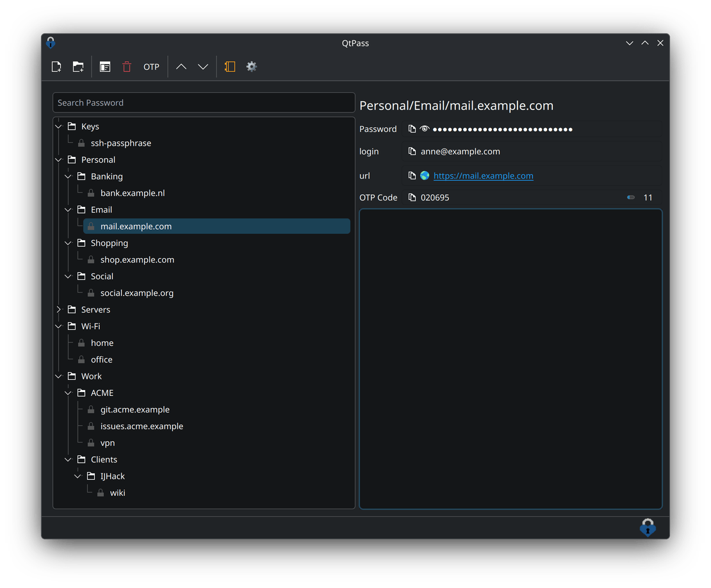Click the OTP countdown progress indicator
Image resolution: width=711 pixels, height=588 pixels.
pyautogui.click(x=631, y=197)
